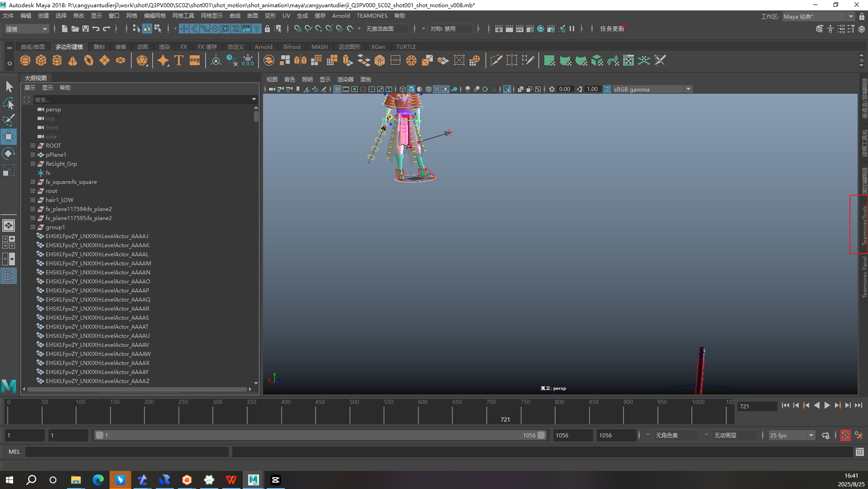
Task: Click the undo arrow icon
Action: point(96,29)
